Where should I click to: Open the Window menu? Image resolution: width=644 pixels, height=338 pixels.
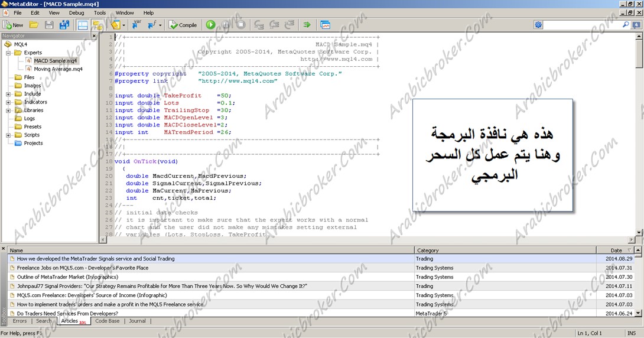125,13
